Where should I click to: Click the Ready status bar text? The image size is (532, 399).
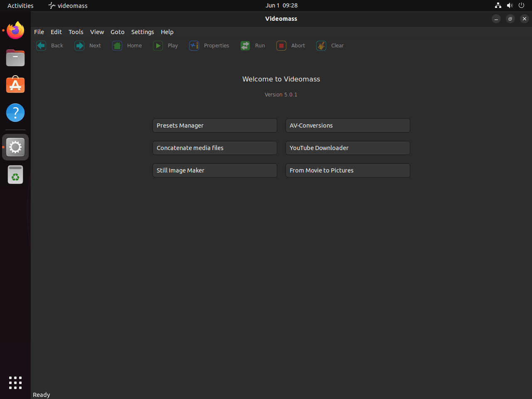pos(42,395)
